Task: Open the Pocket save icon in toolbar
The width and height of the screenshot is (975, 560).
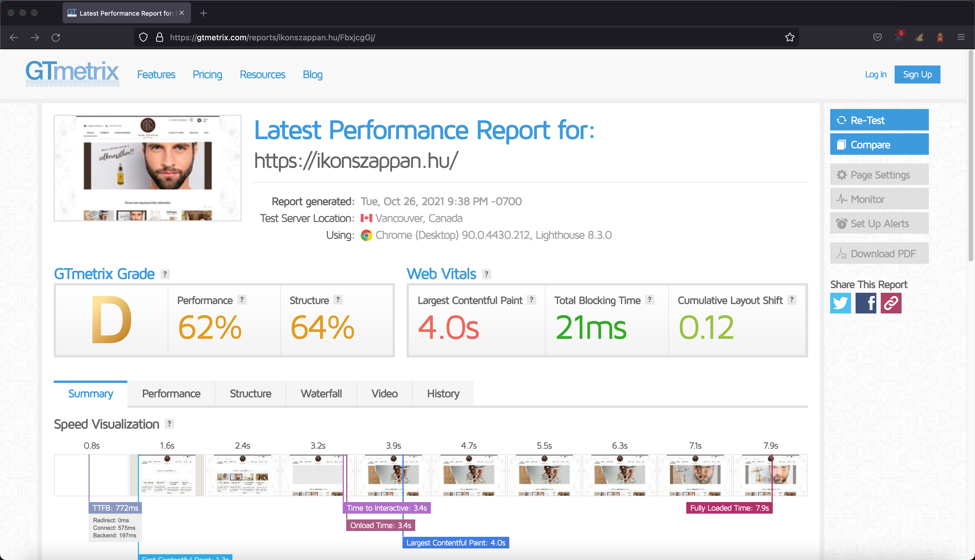Action: coord(877,37)
